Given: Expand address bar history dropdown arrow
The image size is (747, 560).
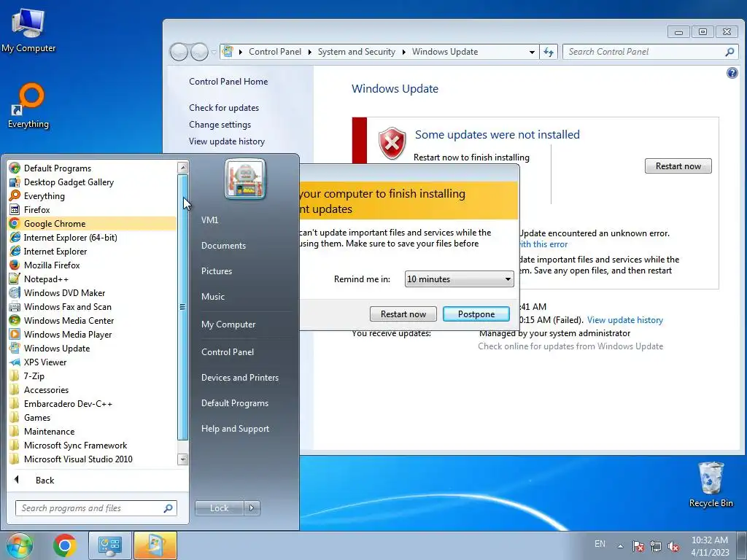Looking at the screenshot, I should tap(532, 52).
